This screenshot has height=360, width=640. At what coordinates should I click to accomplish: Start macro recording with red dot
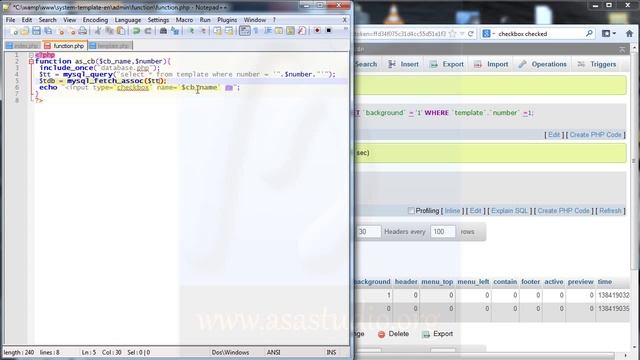tap(317, 31)
